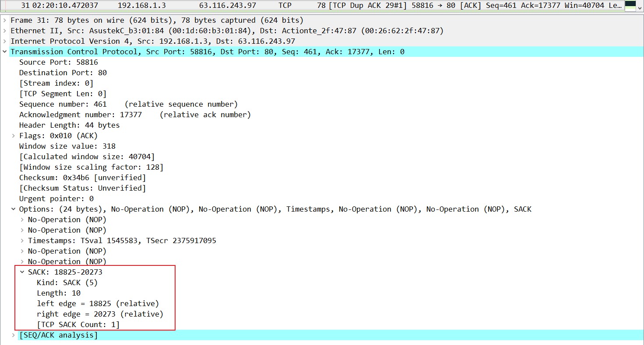
Task: Select the Destination Port: 80 field
Action: tap(63, 73)
